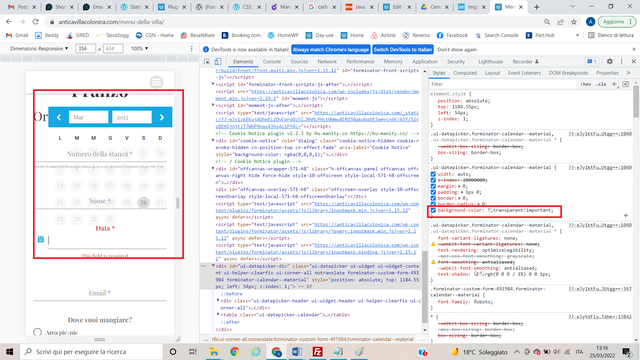
Task: Click the hamburger menu on the webpage
Action: [156, 82]
